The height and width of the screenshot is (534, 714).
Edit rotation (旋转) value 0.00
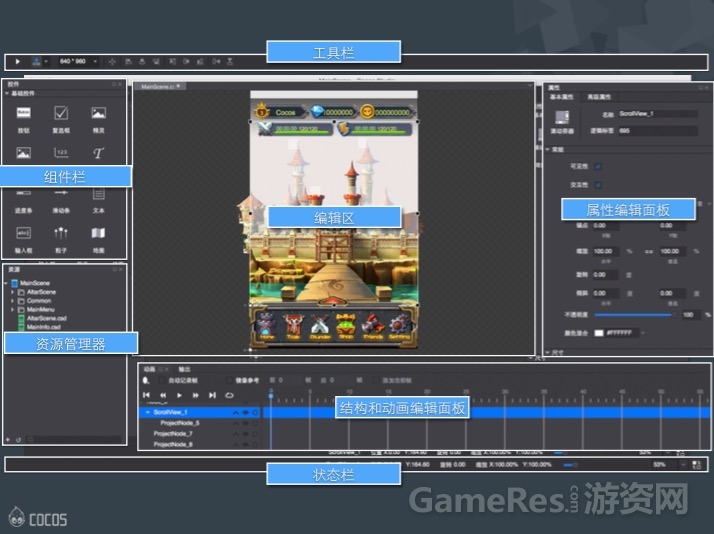(606, 275)
